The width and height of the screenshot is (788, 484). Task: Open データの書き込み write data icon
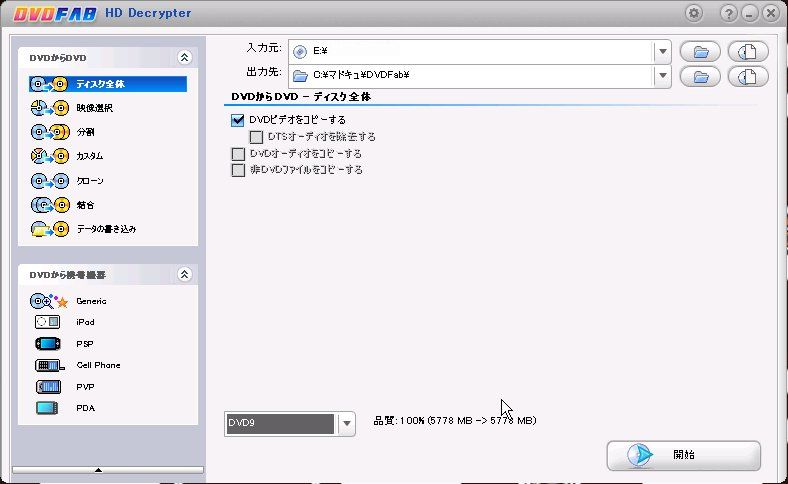(x=49, y=229)
